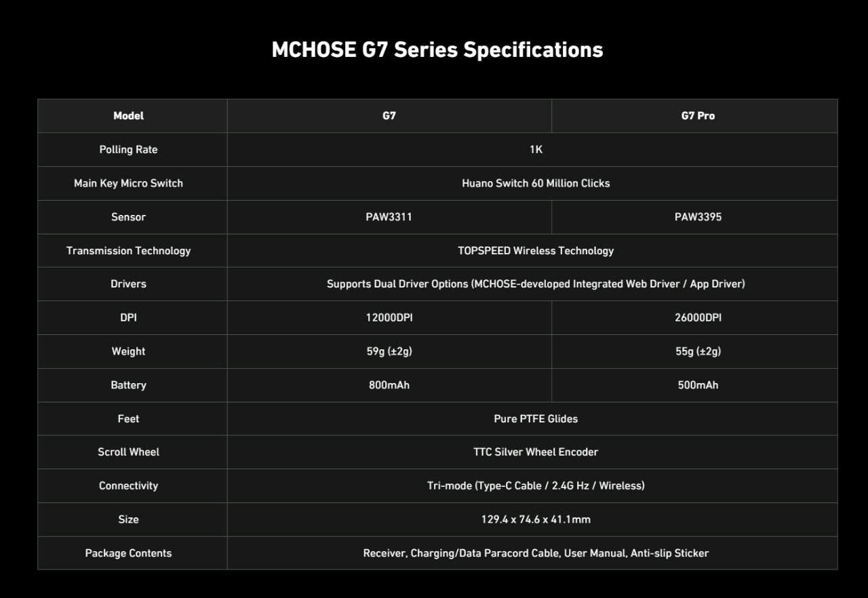Select the 500mAh battery cell
868x598 pixels.
(x=698, y=385)
